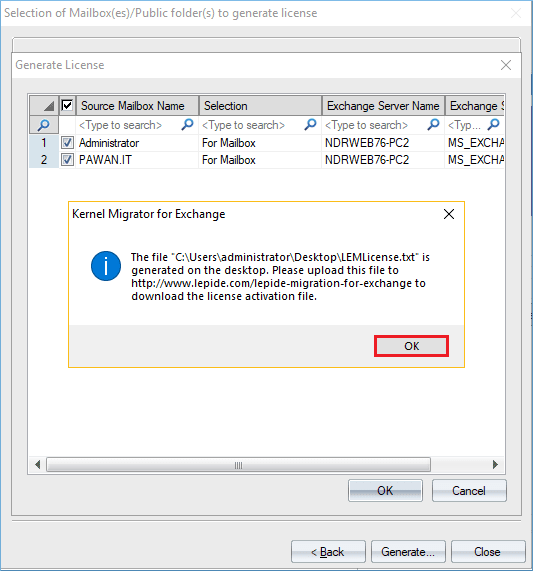Click the horizontal scrollbar thumb
533x571 pixels.
tap(238, 465)
